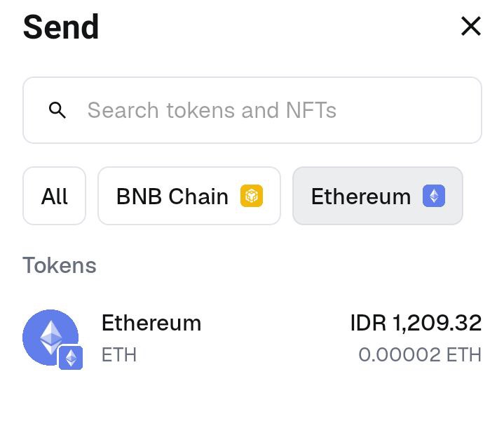The image size is (504, 440).
Task: Click the Ethereum text in filter chip
Action: (360, 196)
